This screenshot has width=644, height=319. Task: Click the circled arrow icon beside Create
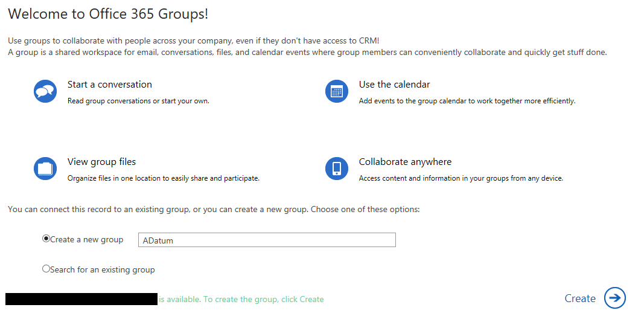point(615,298)
